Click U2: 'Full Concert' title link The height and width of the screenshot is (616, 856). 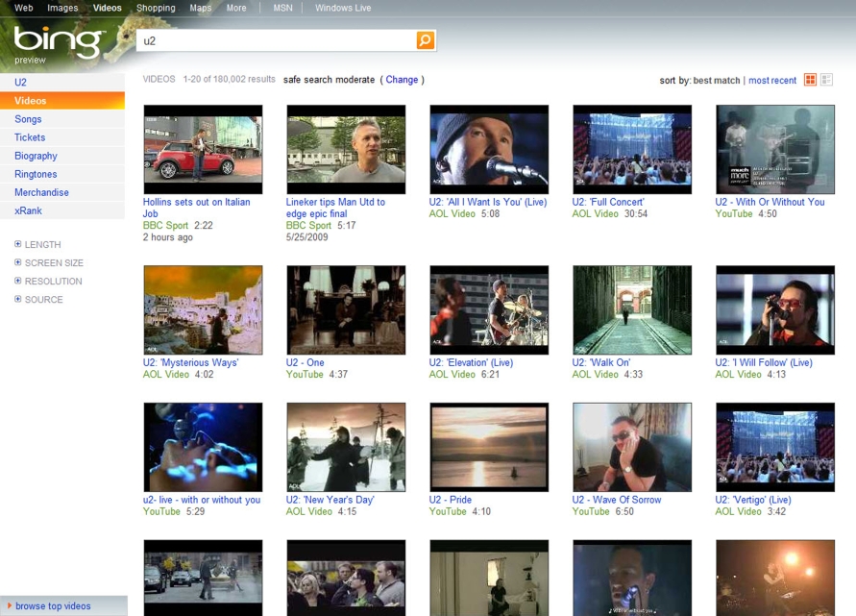tap(608, 202)
